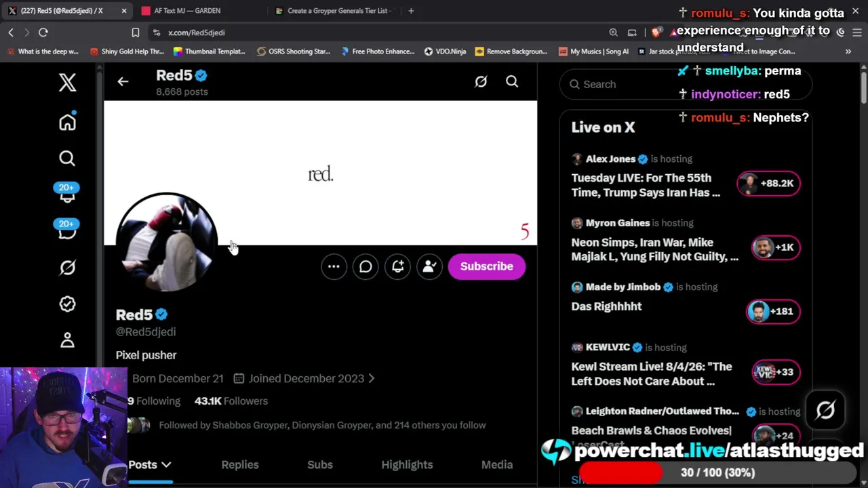This screenshot has height=488, width=868.
Task: Click the +88.2K listeners pill
Action: point(769,184)
